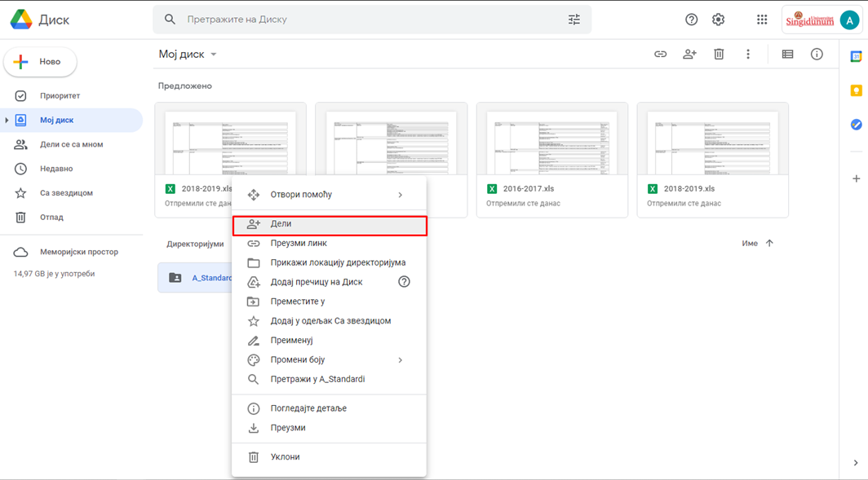Choose Преименуј from the context menu
868x480 pixels.
tap(292, 341)
